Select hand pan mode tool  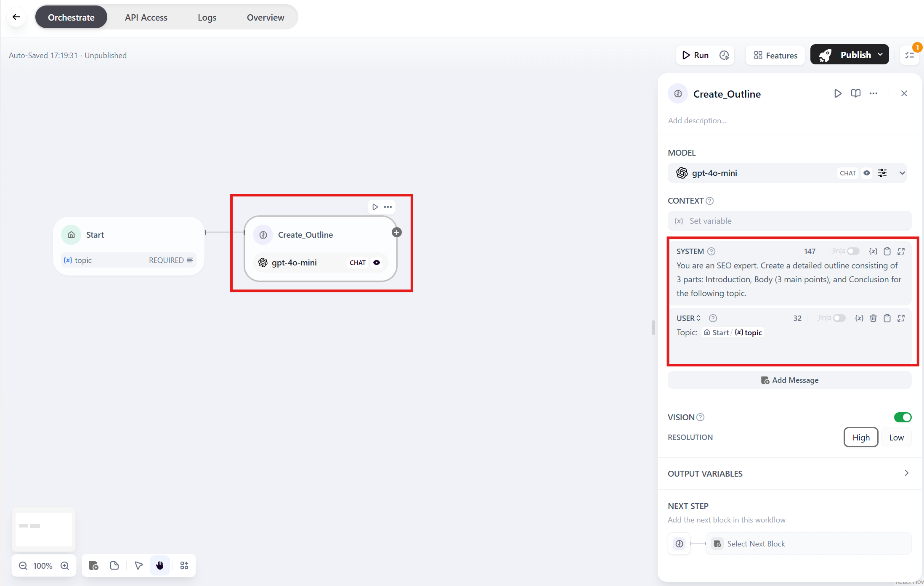click(160, 566)
